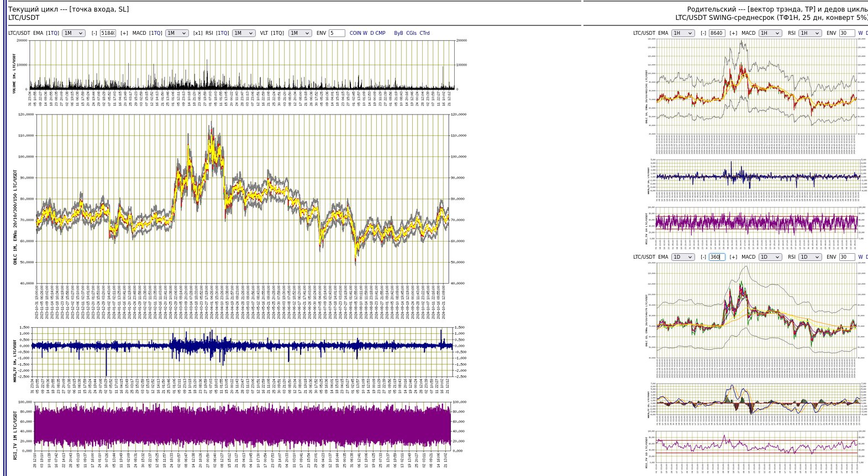Expand the MACD 1D timeframe dropdown
Viewport: 868px width, 476px height.
pos(770,257)
